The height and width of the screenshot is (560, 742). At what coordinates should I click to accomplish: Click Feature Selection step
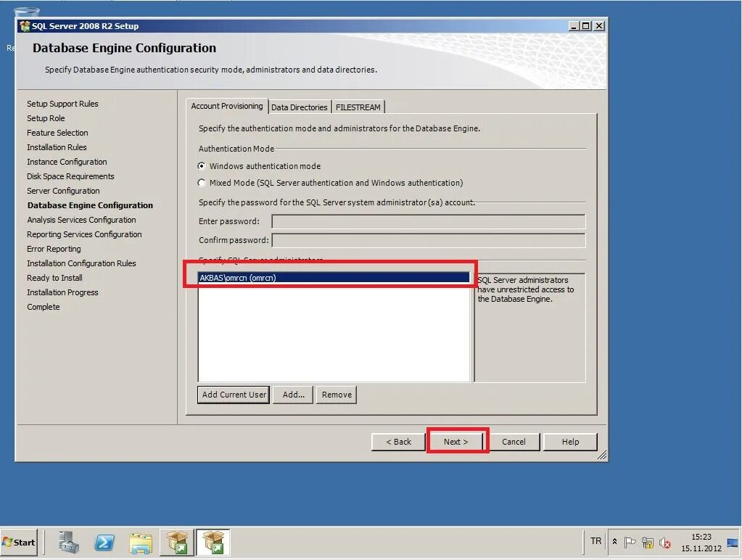click(57, 133)
